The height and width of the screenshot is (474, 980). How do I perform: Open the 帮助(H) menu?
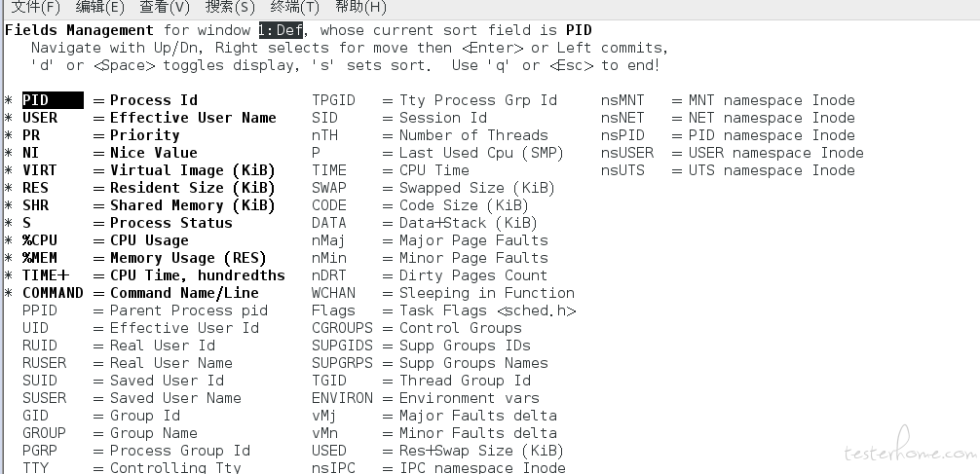pyautogui.click(x=360, y=8)
